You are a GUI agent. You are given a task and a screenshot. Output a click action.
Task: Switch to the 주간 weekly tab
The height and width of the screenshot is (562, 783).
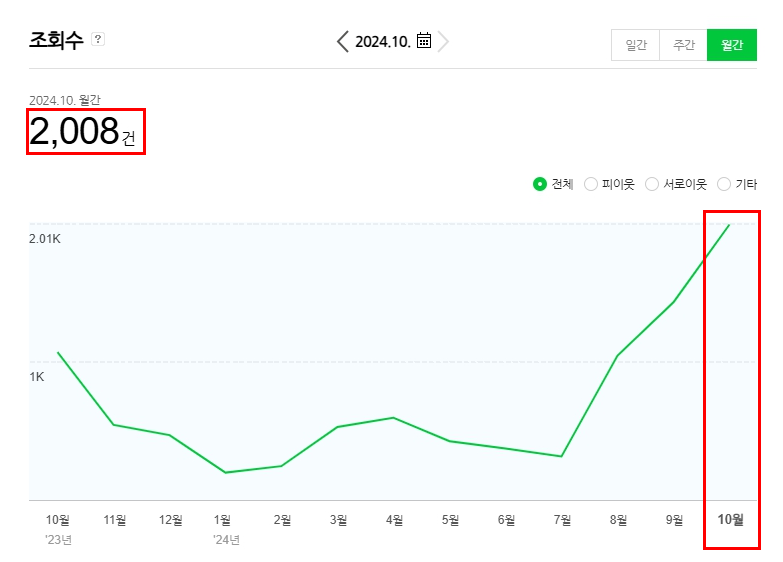pos(683,45)
